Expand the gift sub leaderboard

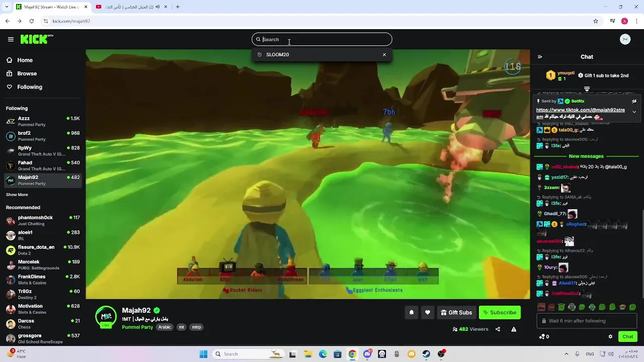pos(587,88)
